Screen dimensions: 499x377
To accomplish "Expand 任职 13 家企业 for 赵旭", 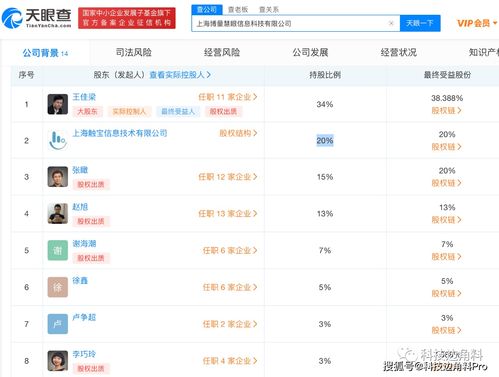I will point(228,213).
